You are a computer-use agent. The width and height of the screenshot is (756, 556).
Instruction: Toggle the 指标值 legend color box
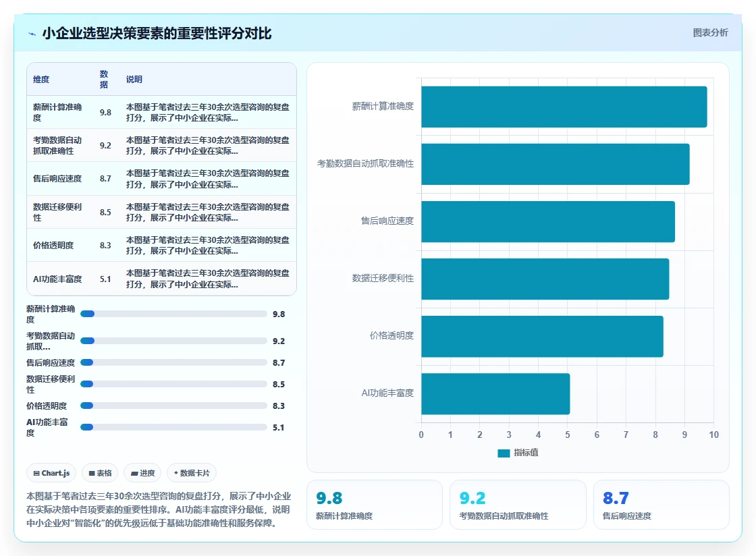point(504,453)
